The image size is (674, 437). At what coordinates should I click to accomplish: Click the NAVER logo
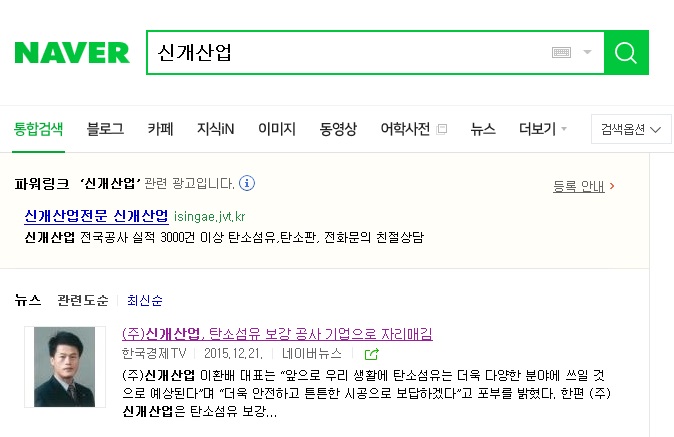(72, 52)
